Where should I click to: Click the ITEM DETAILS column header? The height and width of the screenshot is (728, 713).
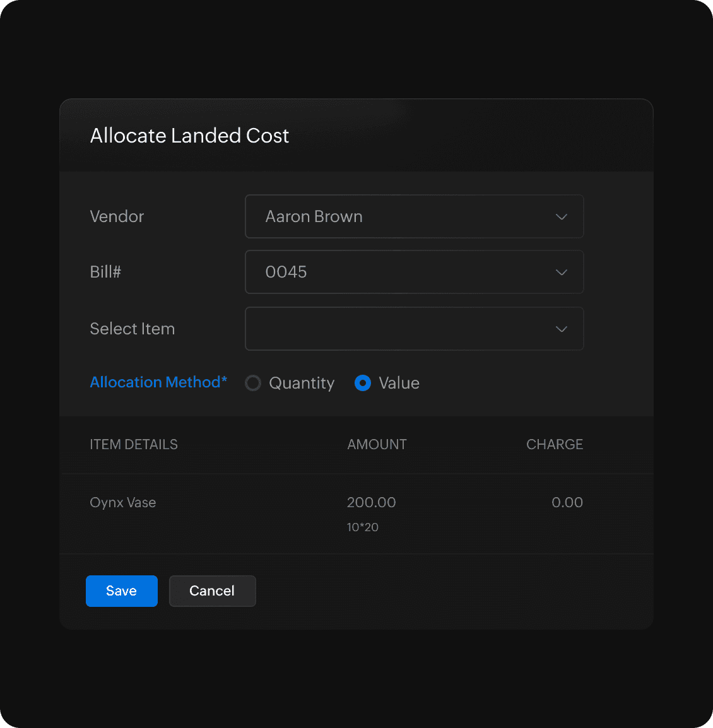pyautogui.click(x=134, y=444)
